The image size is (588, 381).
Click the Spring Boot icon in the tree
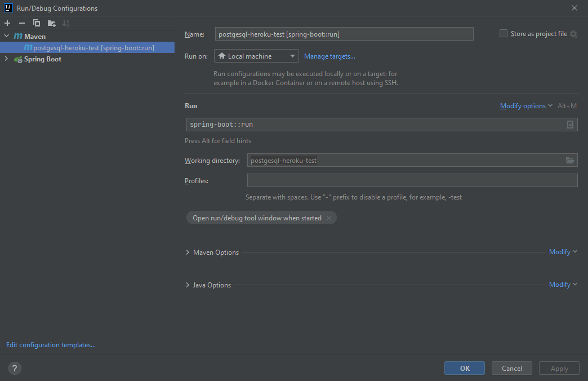18,59
